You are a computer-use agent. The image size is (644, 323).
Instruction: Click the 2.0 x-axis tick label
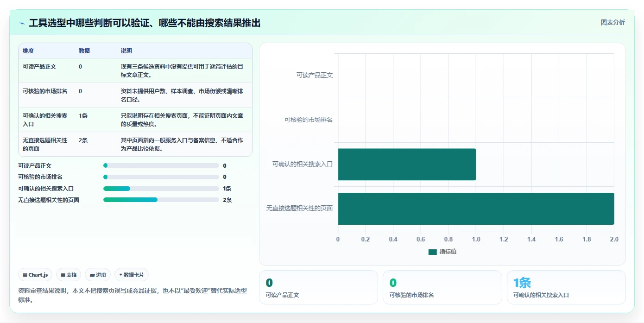click(614, 240)
